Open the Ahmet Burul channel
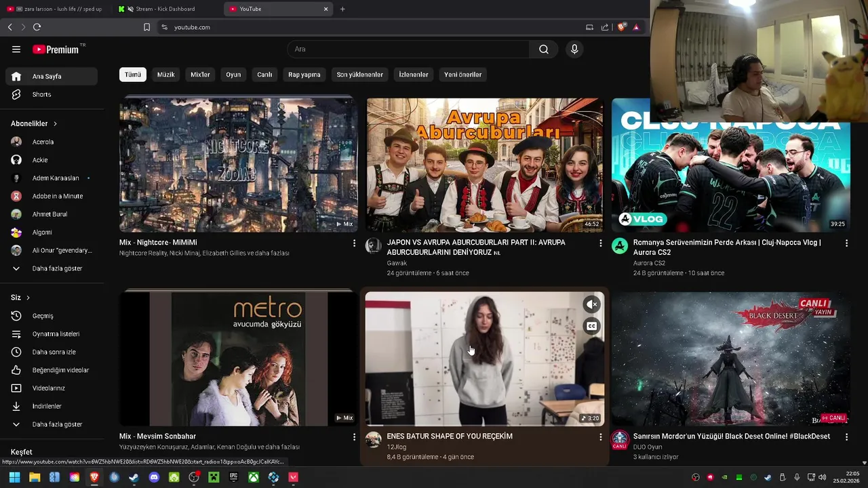Screen dimensions: 868x488 pos(52,214)
